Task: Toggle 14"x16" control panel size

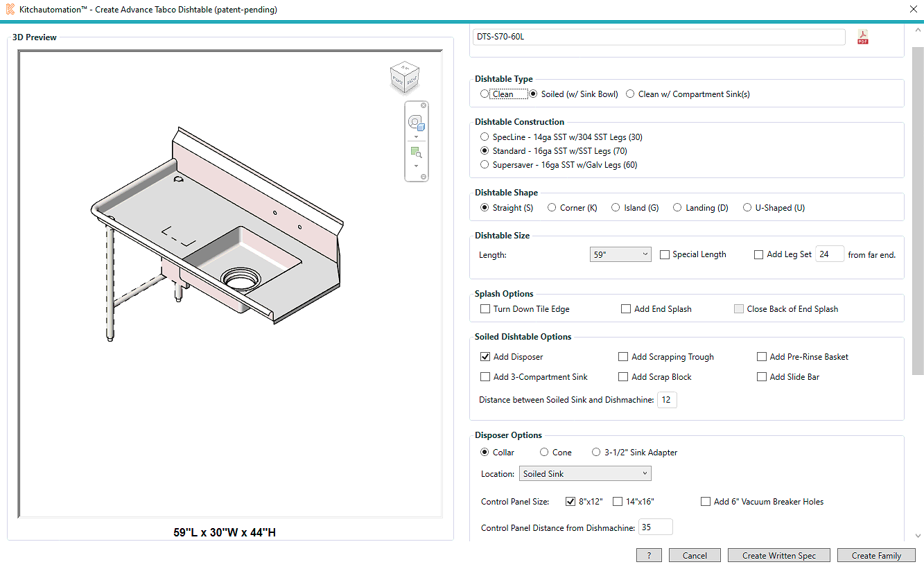Action: point(618,501)
